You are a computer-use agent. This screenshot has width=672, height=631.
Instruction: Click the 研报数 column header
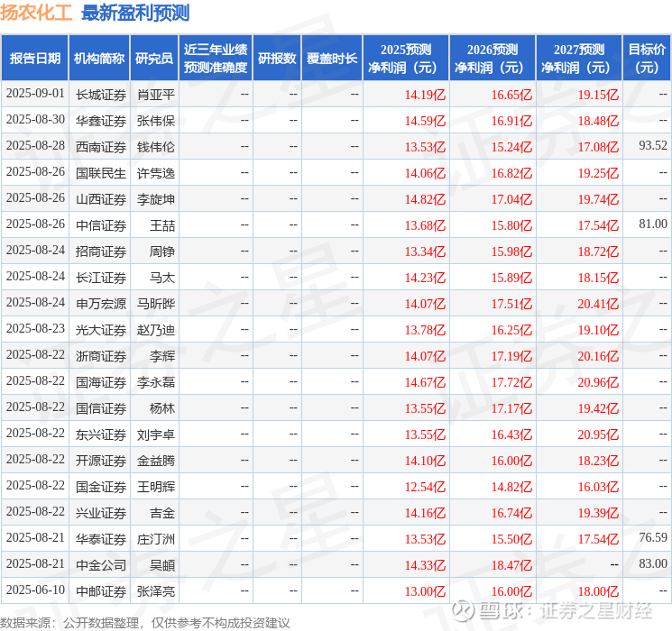277,59
